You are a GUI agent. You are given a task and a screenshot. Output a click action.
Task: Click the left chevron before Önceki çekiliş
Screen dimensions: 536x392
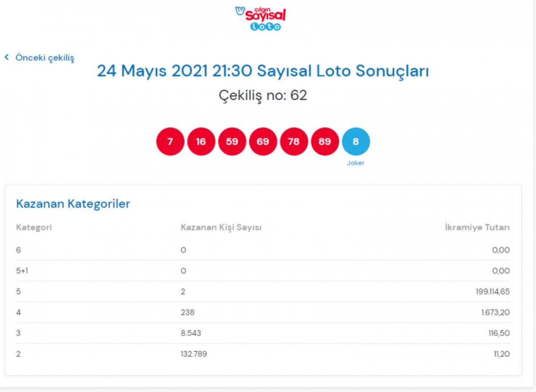coord(7,57)
